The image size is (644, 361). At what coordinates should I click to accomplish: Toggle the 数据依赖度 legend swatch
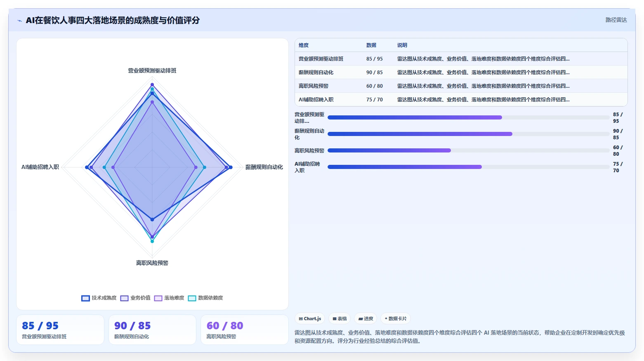pyautogui.click(x=192, y=298)
